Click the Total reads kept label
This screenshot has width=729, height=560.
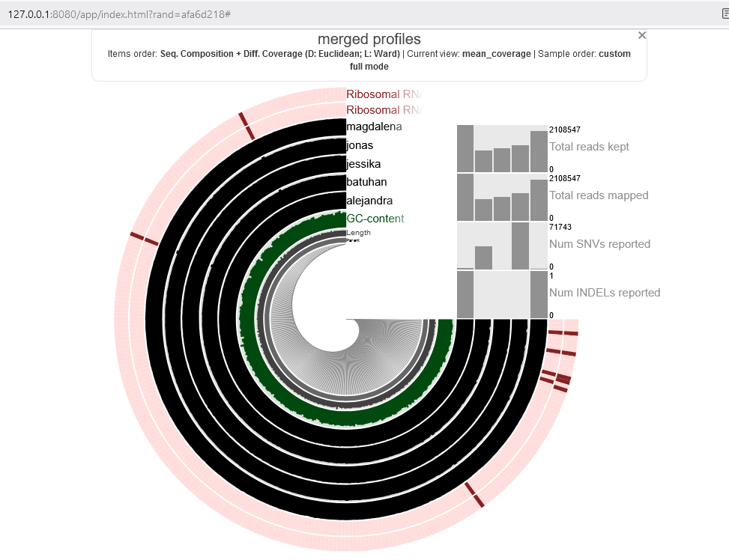tap(589, 147)
